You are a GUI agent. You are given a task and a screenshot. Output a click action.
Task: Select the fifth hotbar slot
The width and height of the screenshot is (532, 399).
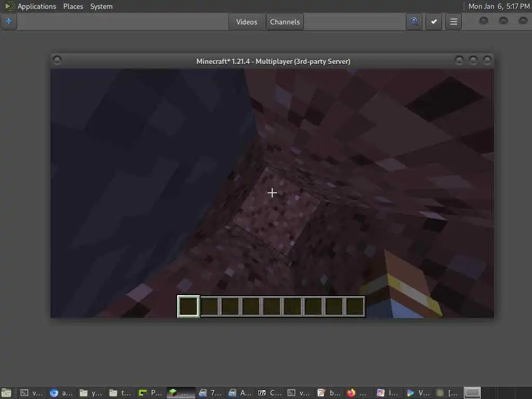272,307
